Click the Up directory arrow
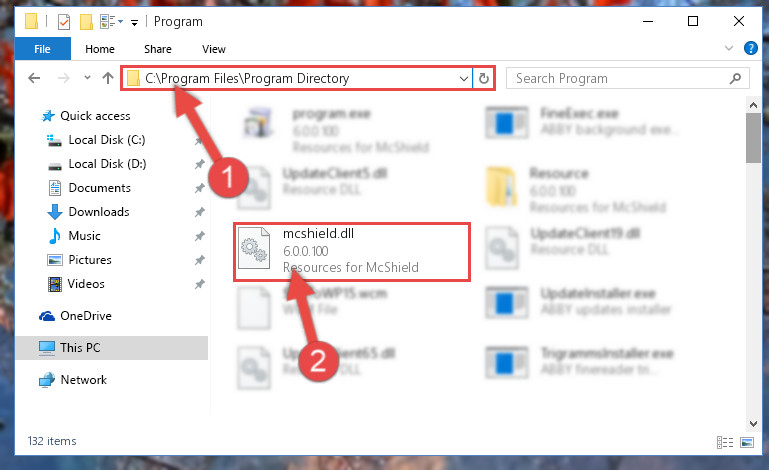 coord(107,78)
